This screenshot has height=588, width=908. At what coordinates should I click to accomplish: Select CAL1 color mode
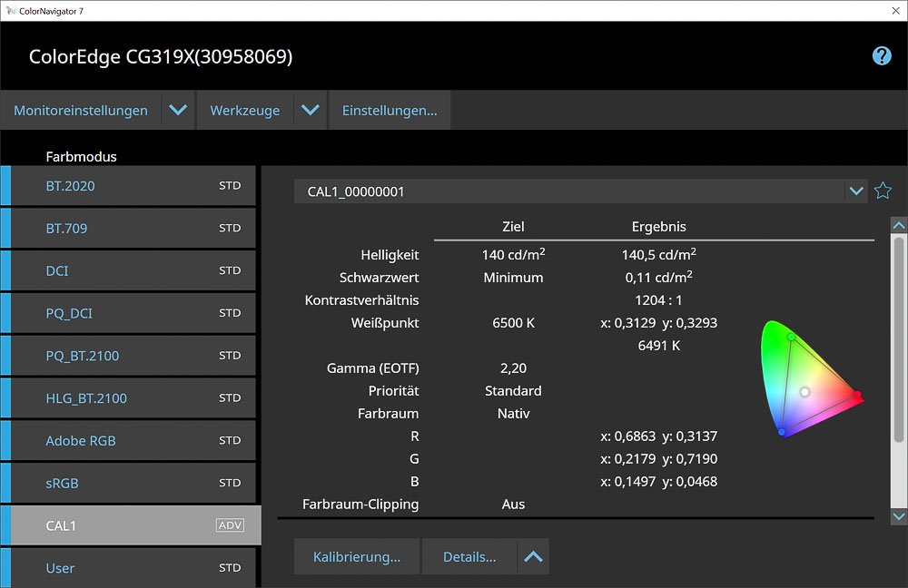click(x=131, y=525)
